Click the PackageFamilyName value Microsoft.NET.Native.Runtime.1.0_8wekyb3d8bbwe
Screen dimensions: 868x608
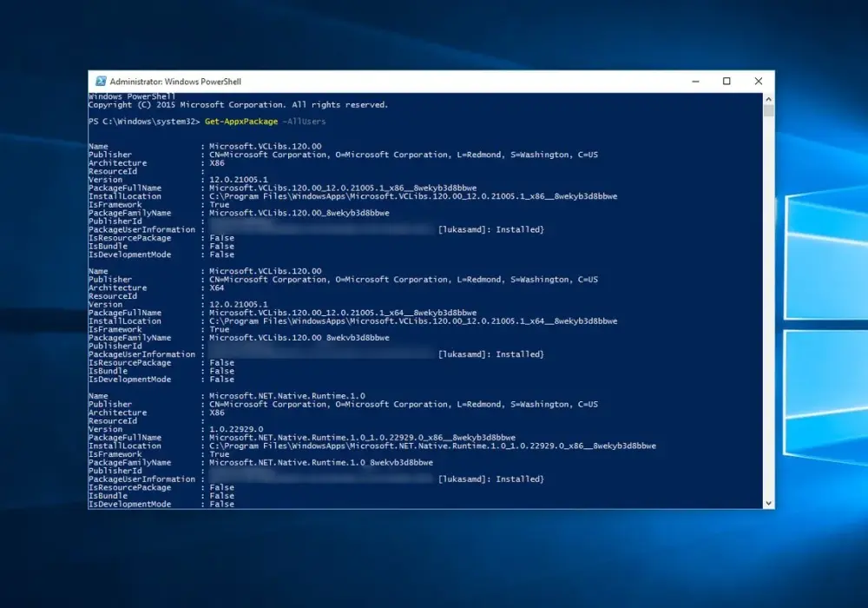pos(321,462)
